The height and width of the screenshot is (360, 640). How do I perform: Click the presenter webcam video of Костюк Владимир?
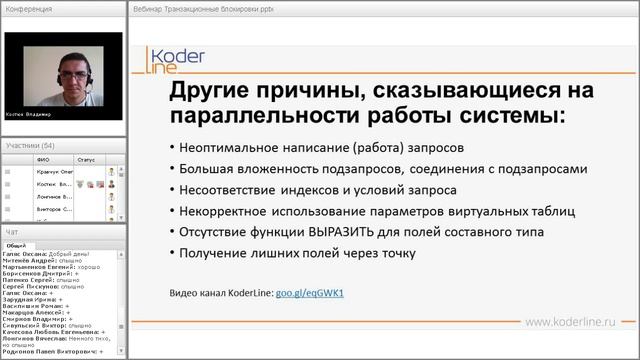tap(63, 76)
